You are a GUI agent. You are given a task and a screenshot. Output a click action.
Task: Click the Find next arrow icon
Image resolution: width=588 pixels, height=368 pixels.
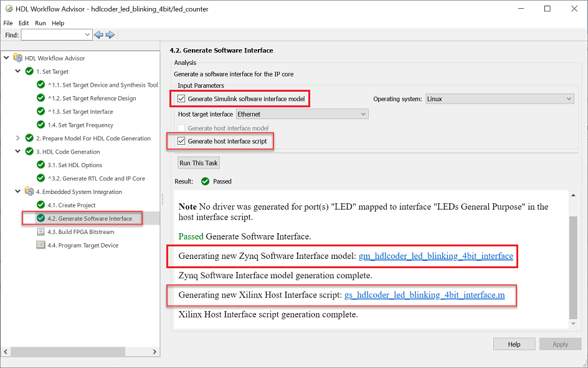[110, 35]
